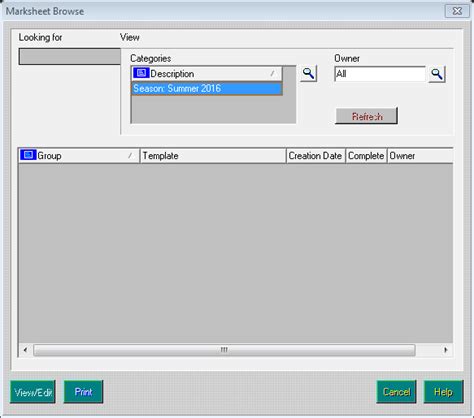Sort results by Owner column header
The image size is (474, 418).
coord(420,156)
